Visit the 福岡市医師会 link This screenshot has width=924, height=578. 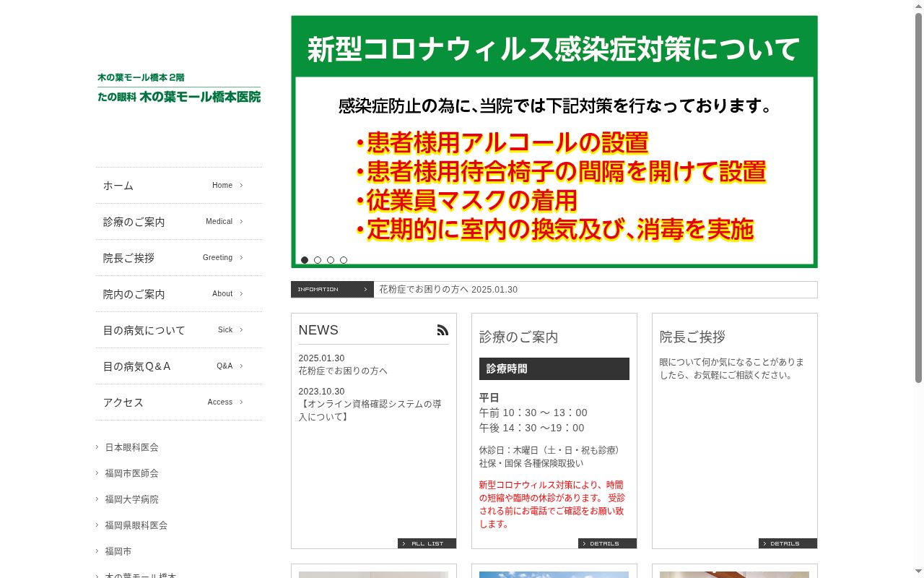pyautogui.click(x=131, y=473)
